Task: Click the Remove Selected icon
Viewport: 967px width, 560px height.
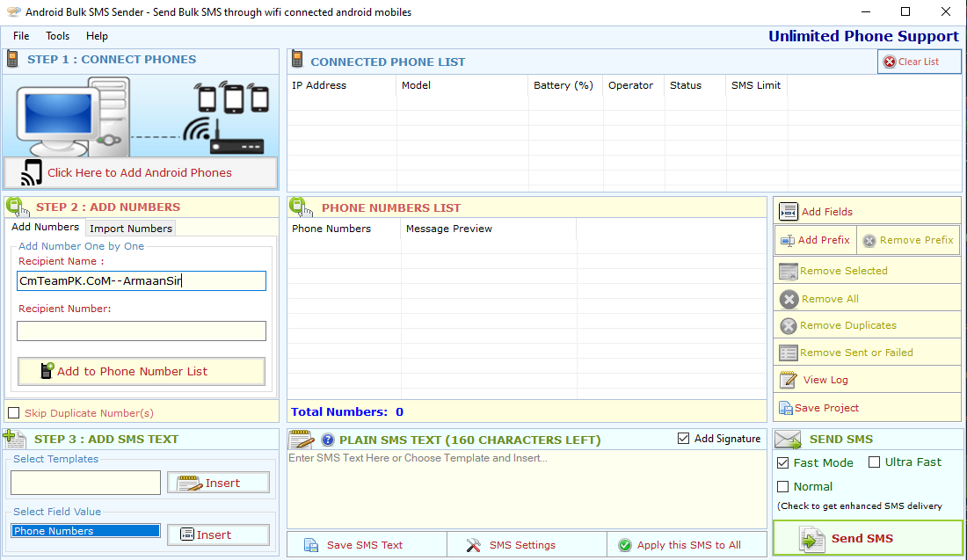Action: [x=789, y=272]
